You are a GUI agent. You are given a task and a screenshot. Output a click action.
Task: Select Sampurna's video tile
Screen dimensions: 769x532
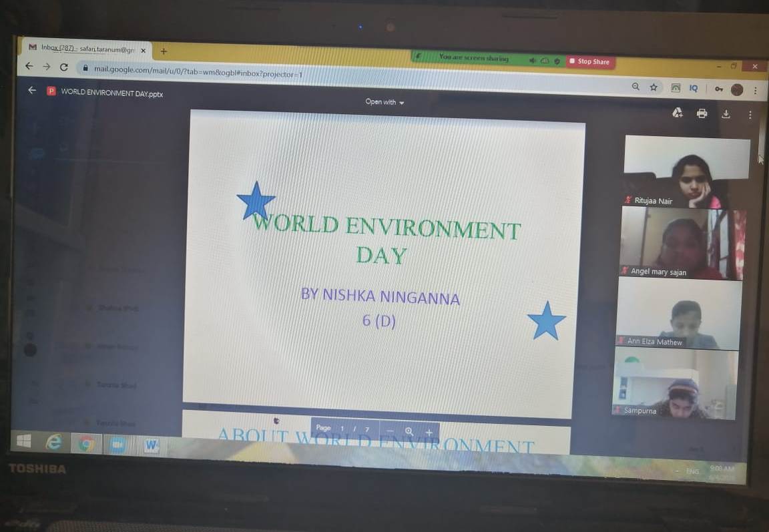[x=675, y=383]
